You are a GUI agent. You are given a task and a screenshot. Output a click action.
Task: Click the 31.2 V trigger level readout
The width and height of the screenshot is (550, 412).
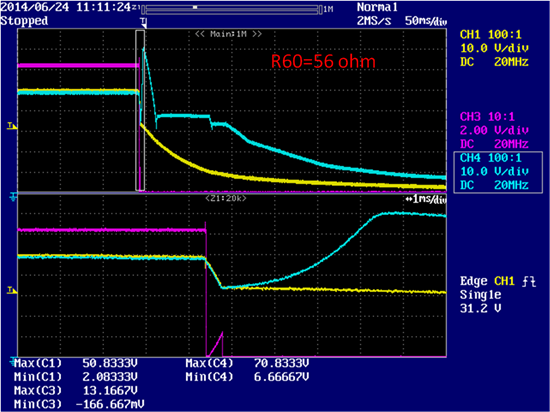[481, 309]
